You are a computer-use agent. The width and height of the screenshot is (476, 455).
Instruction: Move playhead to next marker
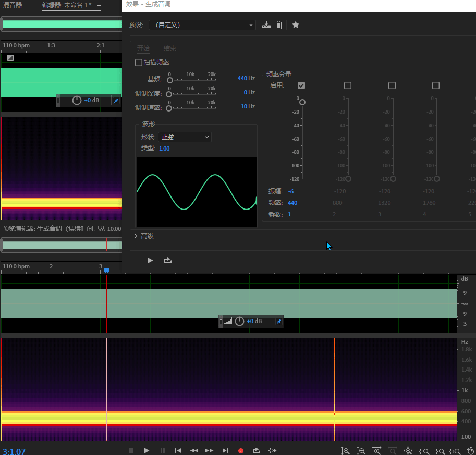225,450
